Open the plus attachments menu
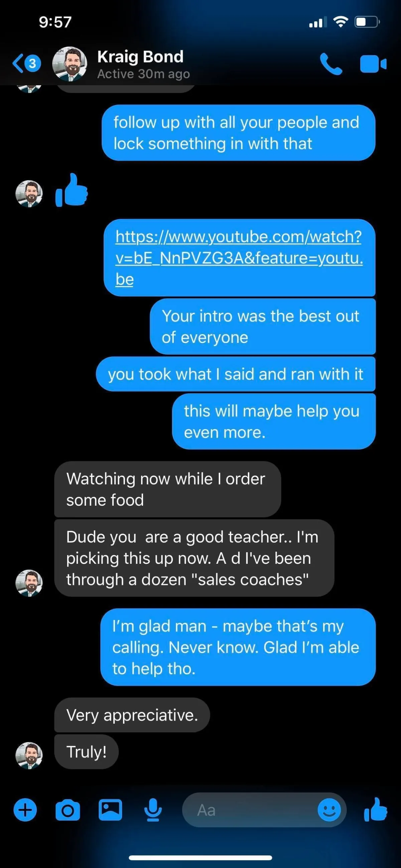This screenshot has width=401, height=868. [25, 810]
